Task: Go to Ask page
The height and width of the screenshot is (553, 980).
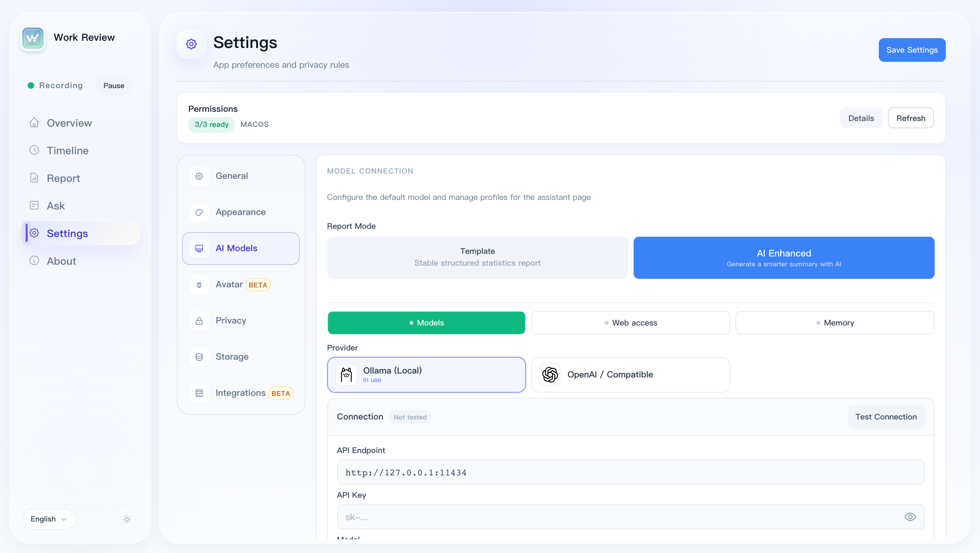Action: click(80, 205)
